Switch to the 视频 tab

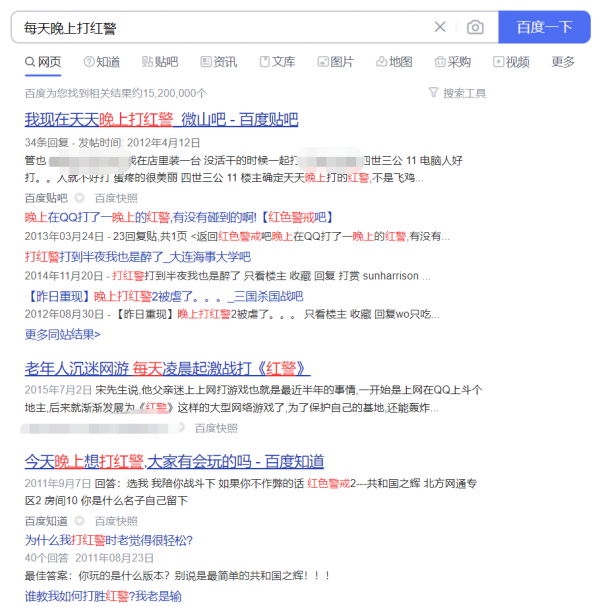click(511, 62)
